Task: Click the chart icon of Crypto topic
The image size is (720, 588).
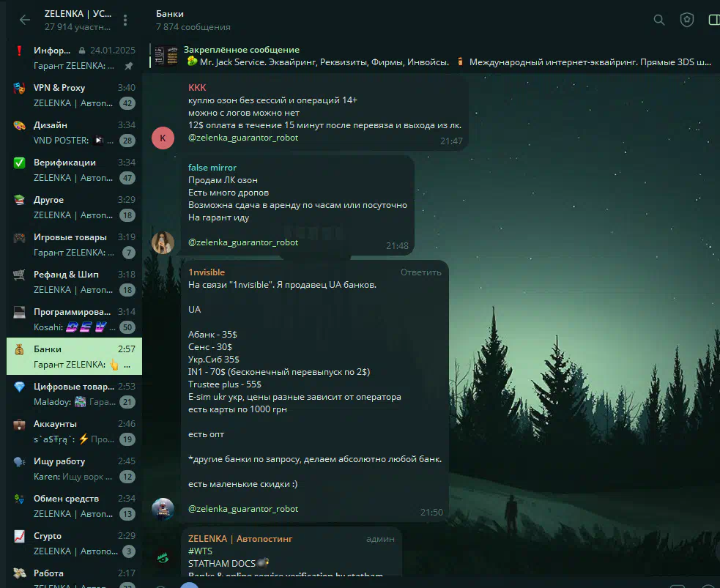Action: (19, 536)
